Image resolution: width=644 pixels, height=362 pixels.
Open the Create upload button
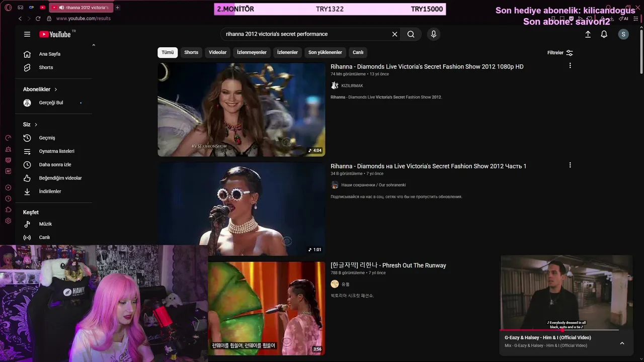click(x=588, y=34)
